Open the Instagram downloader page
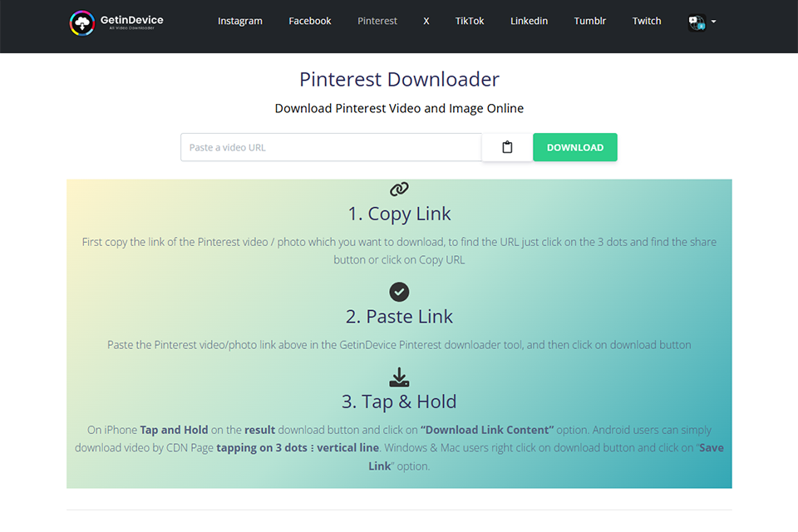 239,21
